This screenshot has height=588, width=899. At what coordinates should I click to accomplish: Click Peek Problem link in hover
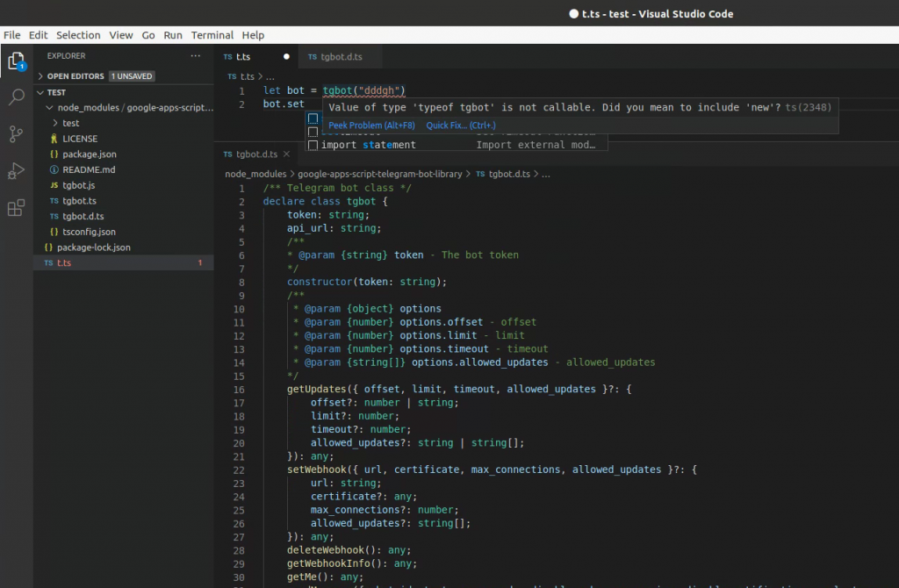pos(371,125)
